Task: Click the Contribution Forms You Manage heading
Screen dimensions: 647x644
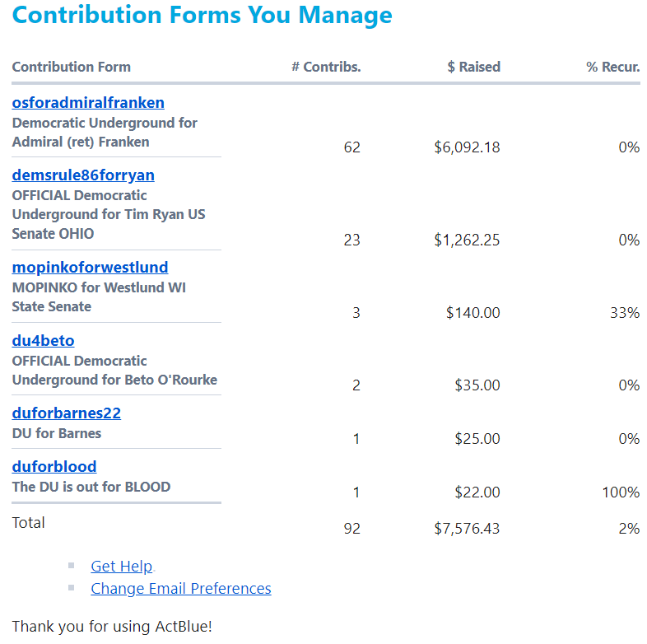Action: tap(202, 16)
